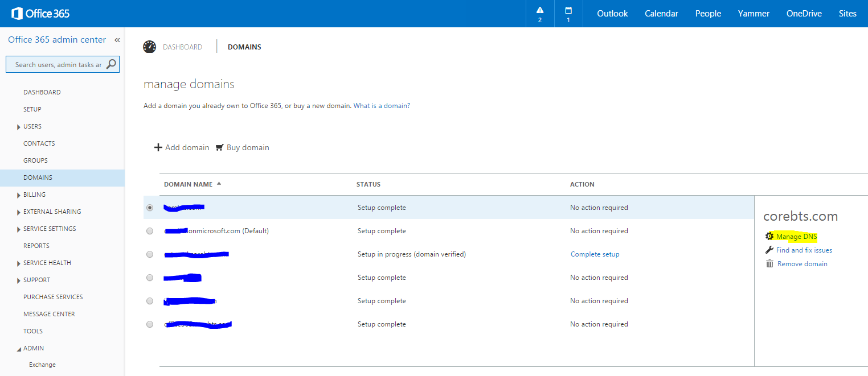Viewport: 868px width, 376px height.
Task: Open MESSAGE CENTER in the sidebar
Action: [x=49, y=314]
